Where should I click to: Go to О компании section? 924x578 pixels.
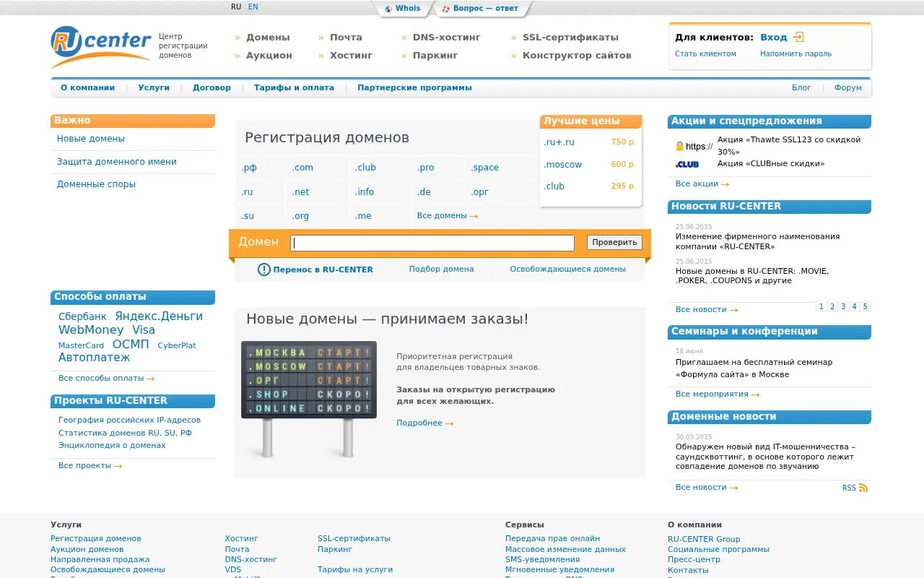click(x=88, y=87)
